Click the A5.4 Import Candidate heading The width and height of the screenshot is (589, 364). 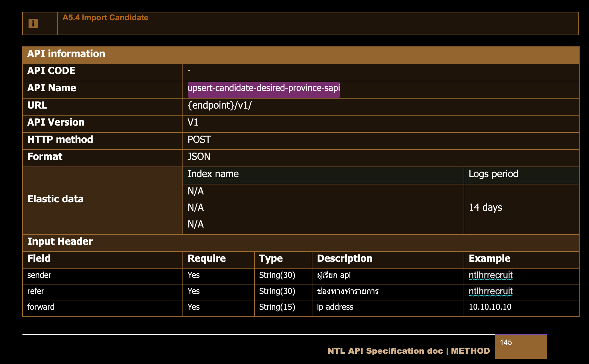pyautogui.click(x=105, y=18)
